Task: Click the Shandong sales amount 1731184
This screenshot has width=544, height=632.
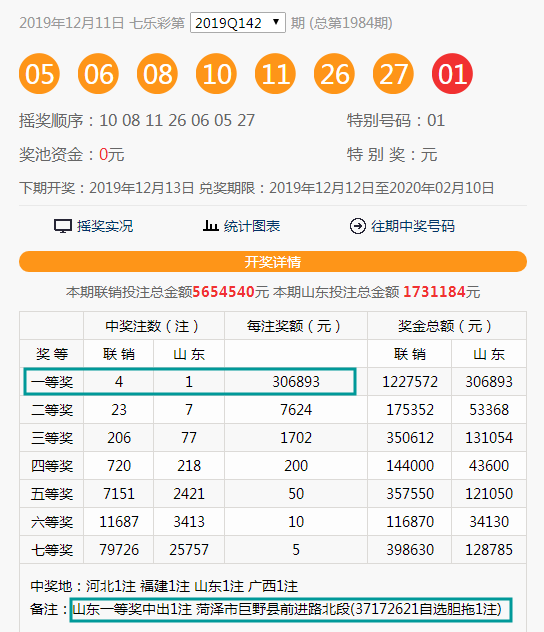Action: pos(434,292)
